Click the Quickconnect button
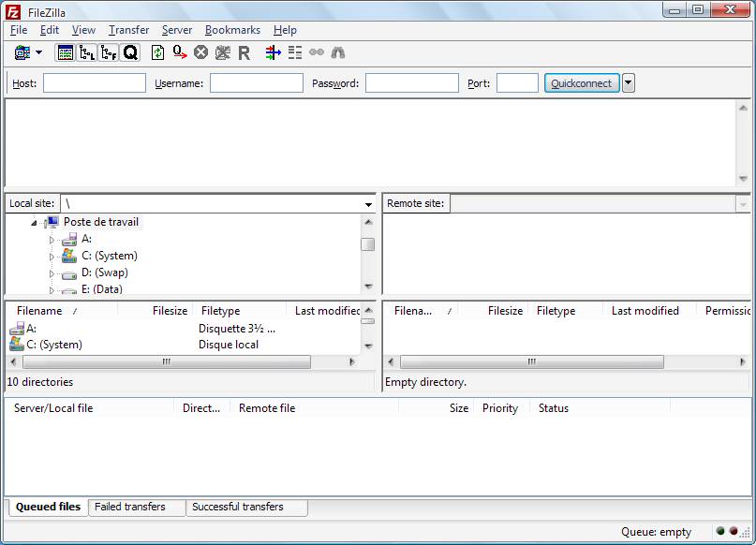 point(582,83)
